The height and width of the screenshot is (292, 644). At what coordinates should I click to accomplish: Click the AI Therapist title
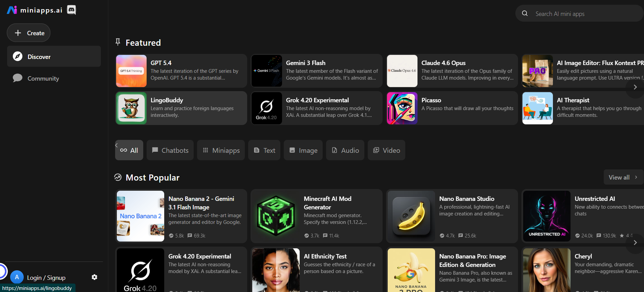(x=573, y=100)
